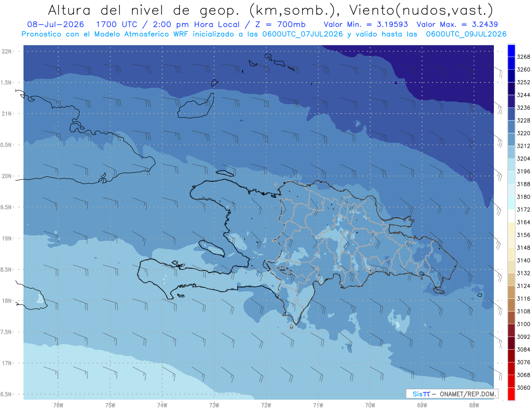Click the 20N latitude axis label

(7, 176)
